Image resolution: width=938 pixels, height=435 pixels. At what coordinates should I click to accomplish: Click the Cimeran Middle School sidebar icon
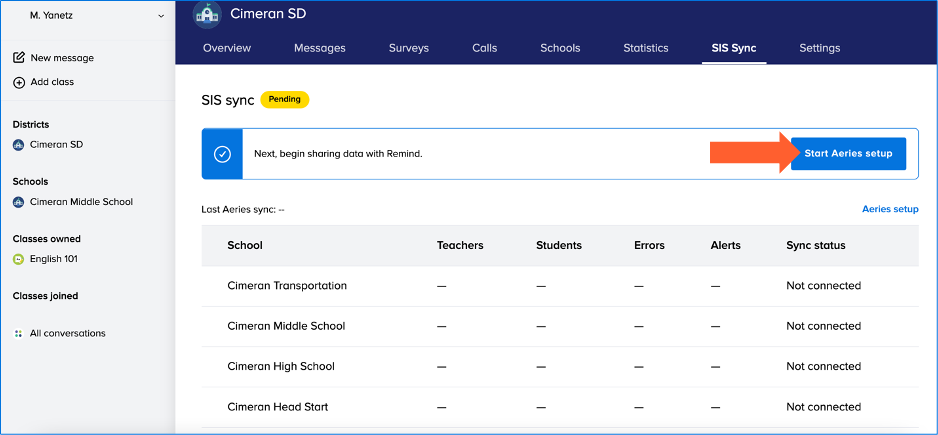pos(18,202)
